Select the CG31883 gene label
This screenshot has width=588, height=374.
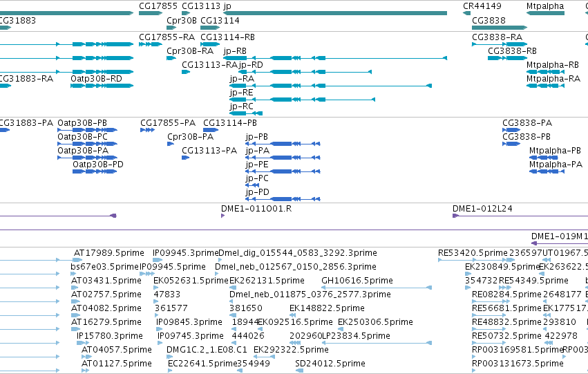[17, 21]
